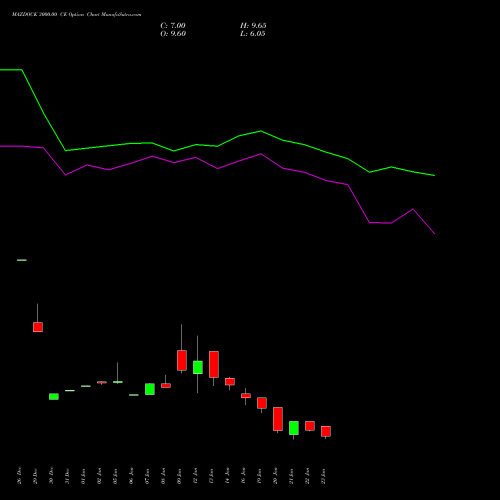Click the '31 Dec' date axis label
Image resolution: width=500 pixels, height=500 pixels.
67,476
